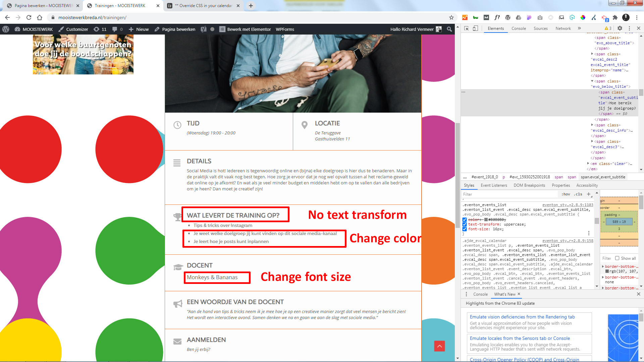Enable the Show all computed checkbox
Viewport: 644px width, 362px height.
pos(617,258)
